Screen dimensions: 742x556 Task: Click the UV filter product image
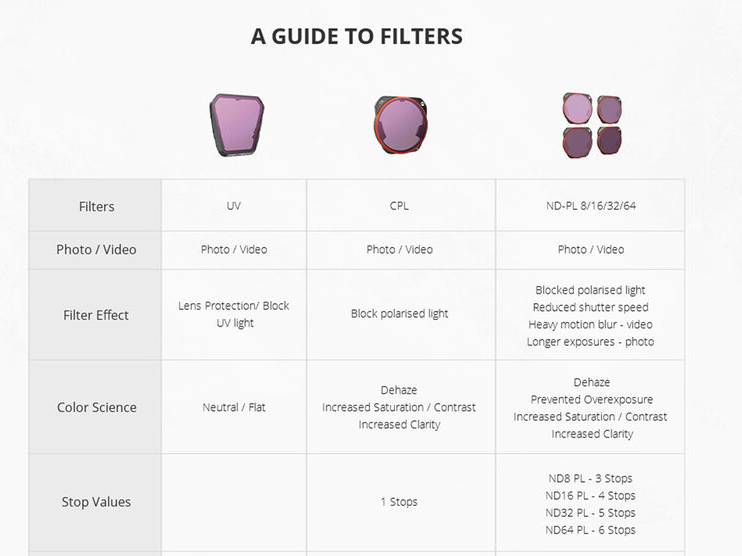point(236,126)
